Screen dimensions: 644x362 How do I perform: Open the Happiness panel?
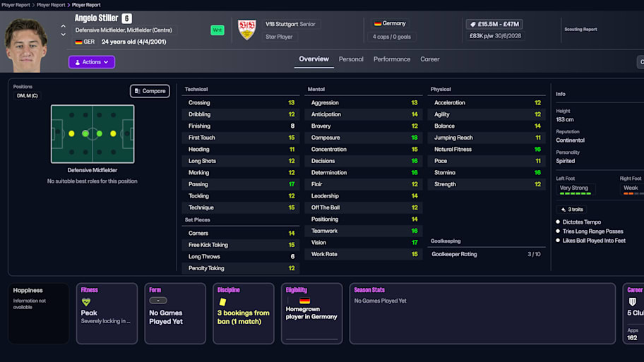[39, 313]
